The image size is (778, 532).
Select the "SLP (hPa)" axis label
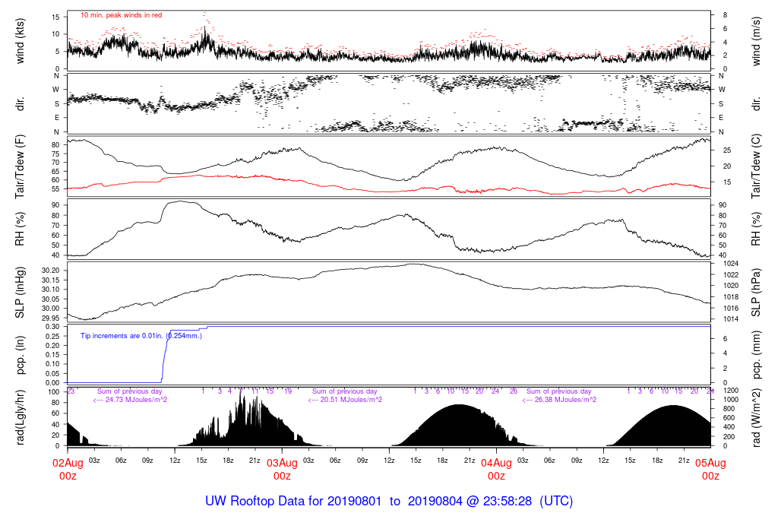[x=757, y=292]
